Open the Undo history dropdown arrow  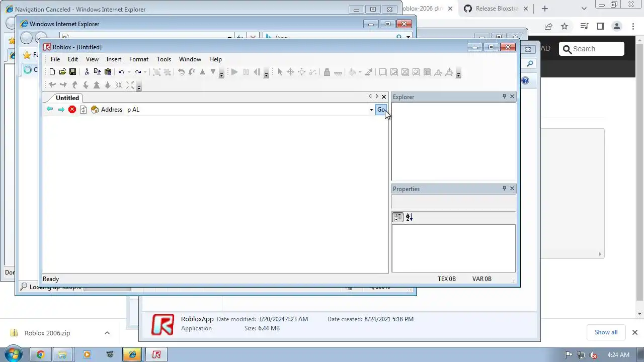tap(129, 72)
